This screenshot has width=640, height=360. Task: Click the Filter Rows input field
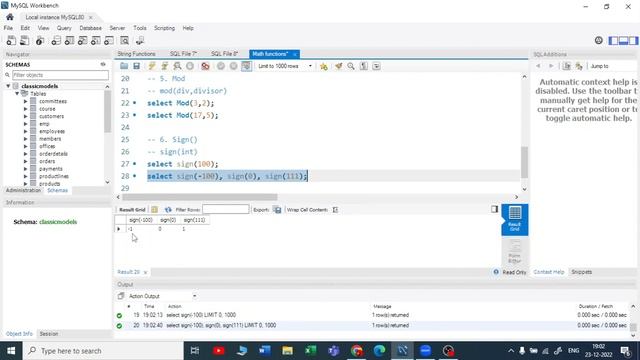(x=225, y=209)
